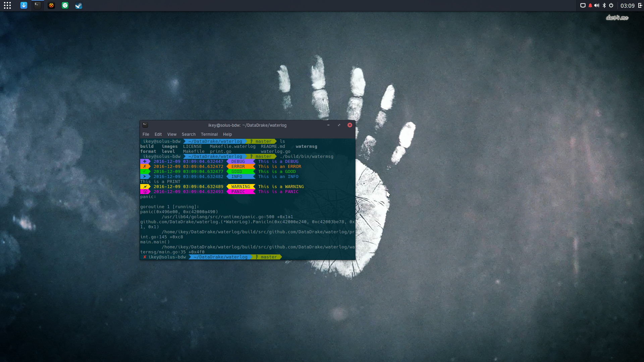Click the plus icon on DEBUG row
This screenshot has height=362, width=644.
[145, 162]
